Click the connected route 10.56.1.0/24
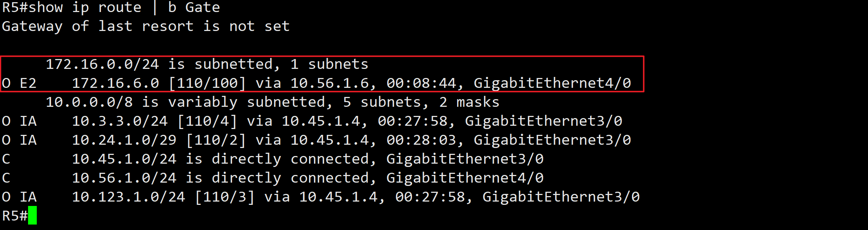This screenshot has height=230, width=868. pyautogui.click(x=124, y=178)
